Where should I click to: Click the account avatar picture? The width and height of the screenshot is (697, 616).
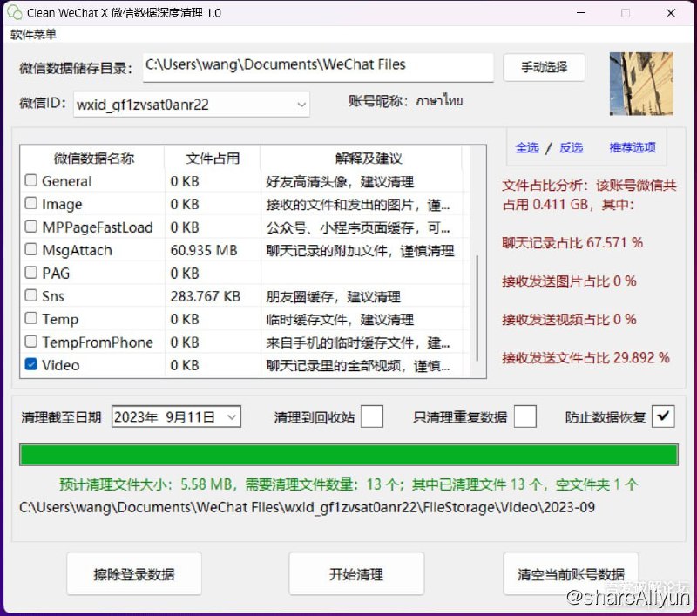pyautogui.click(x=642, y=84)
